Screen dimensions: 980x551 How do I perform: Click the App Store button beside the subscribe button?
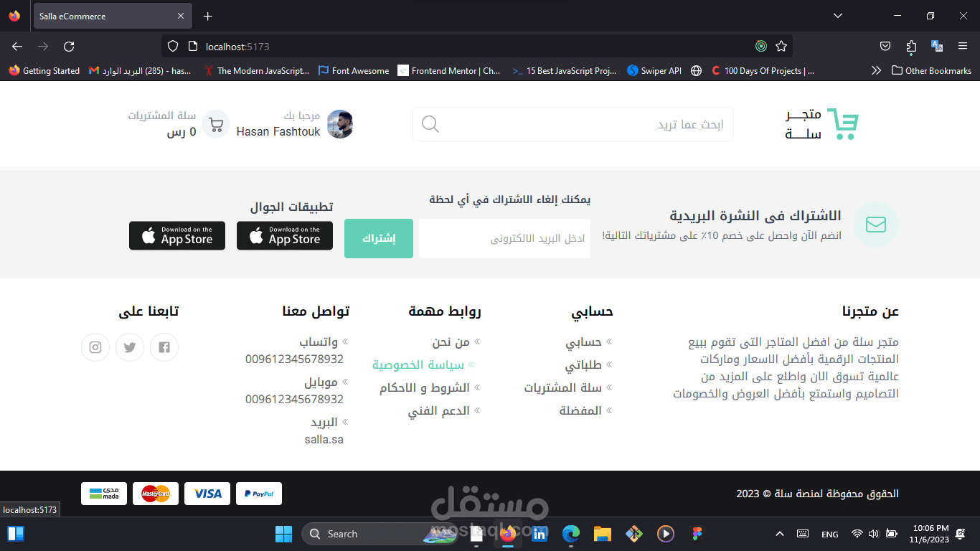[285, 235]
